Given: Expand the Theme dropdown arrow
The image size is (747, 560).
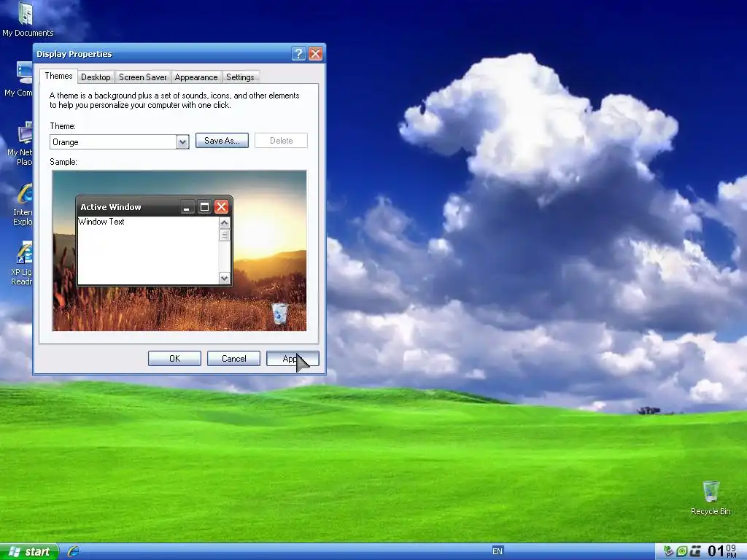Looking at the screenshot, I should (182, 142).
